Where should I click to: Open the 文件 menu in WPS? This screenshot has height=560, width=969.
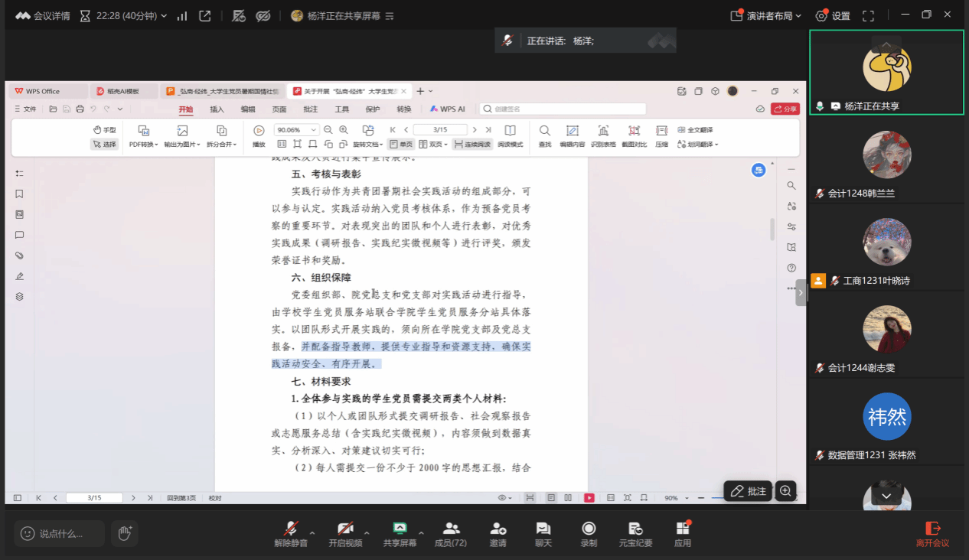tap(25, 109)
